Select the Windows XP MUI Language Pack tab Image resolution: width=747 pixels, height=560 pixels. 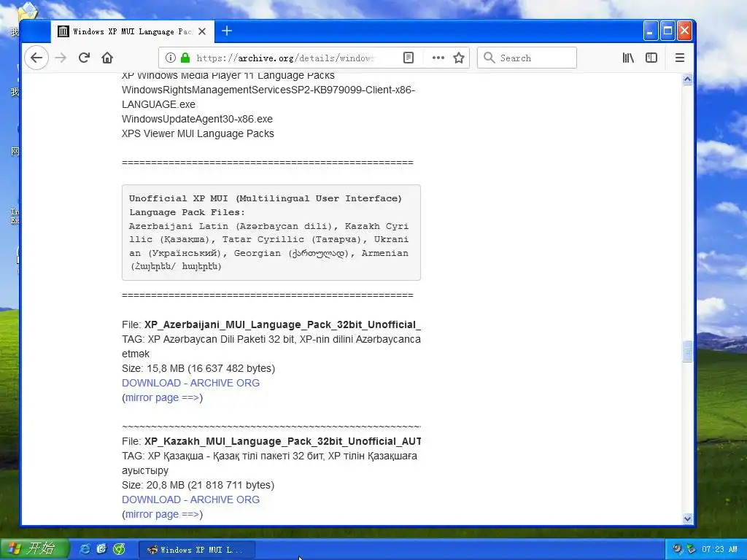coord(133,31)
